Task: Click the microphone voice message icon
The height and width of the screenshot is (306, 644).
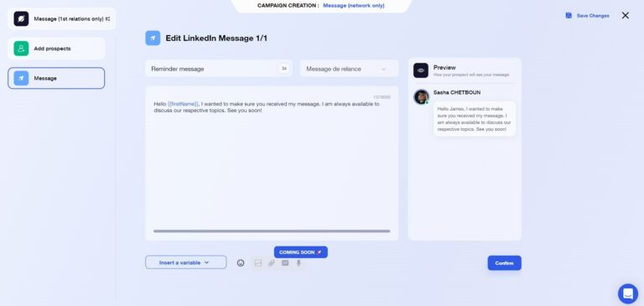Action: (299, 263)
